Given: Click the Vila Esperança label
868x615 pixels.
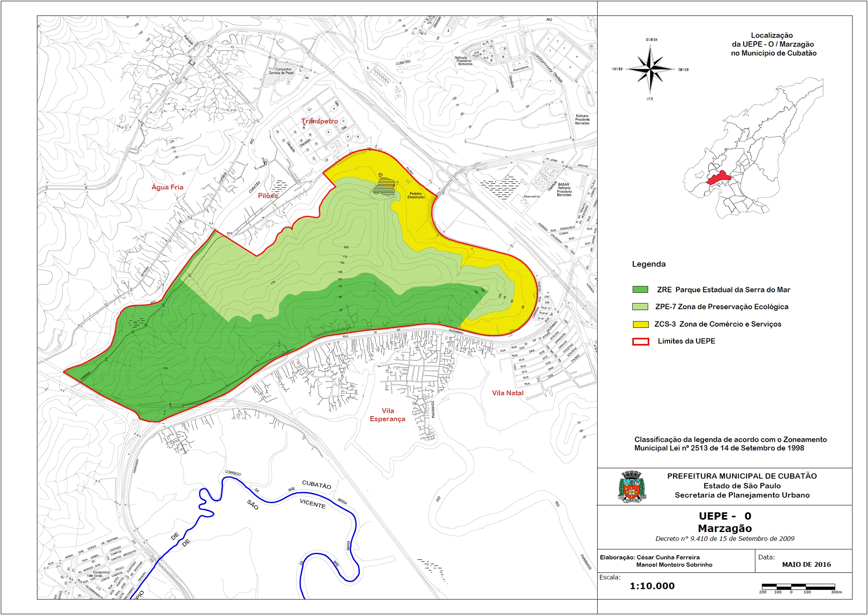Looking at the screenshot, I should click(388, 415).
